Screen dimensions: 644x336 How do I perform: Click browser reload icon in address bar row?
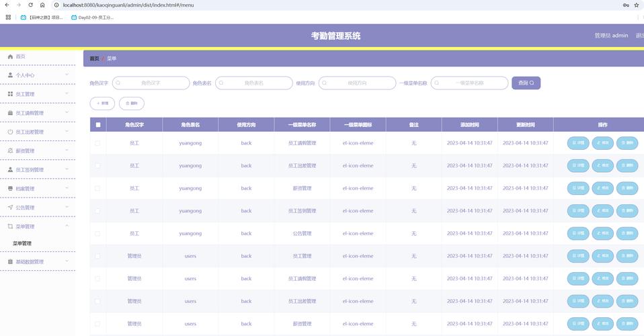tap(30, 5)
